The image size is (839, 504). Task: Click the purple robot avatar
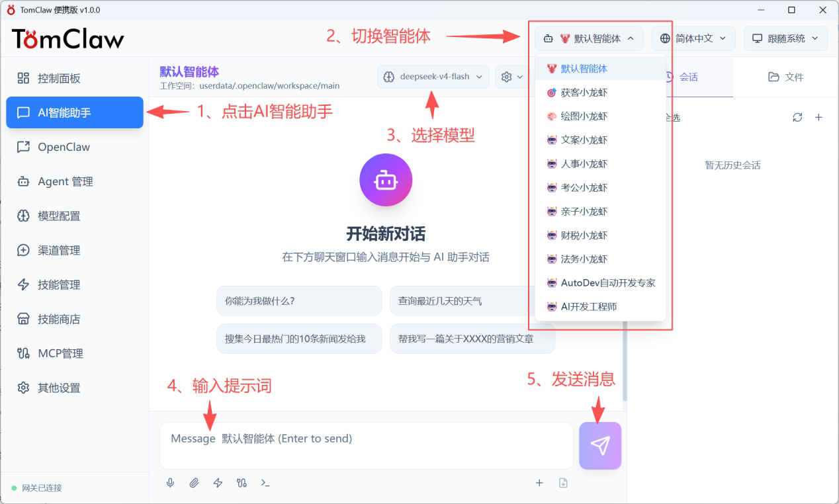pos(386,180)
